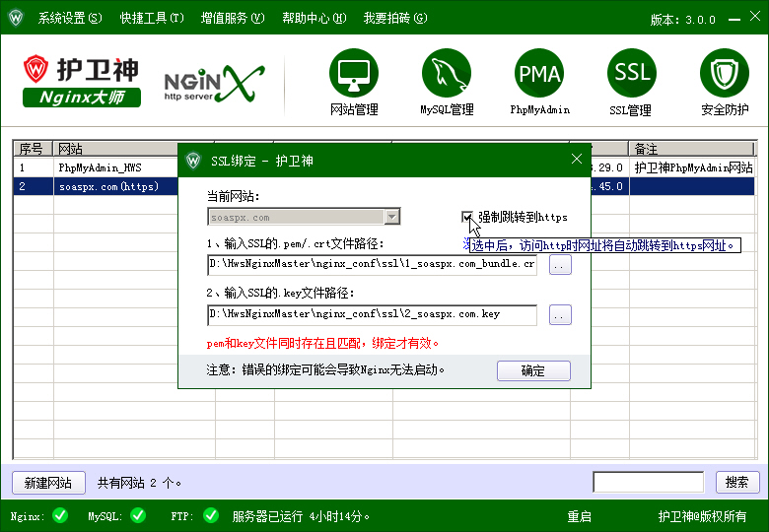Click the Nginx status green check icon
The height and width of the screenshot is (532, 769).
tap(60, 515)
